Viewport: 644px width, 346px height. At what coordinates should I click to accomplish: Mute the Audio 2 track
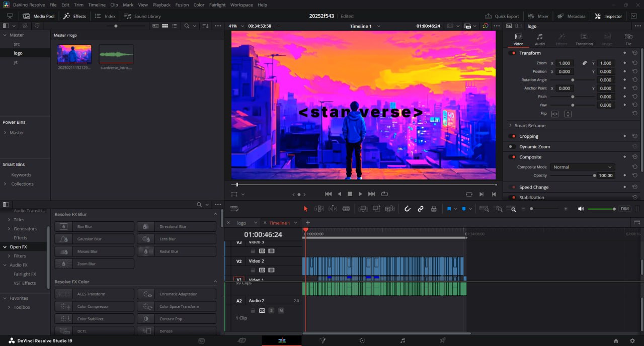point(281,310)
